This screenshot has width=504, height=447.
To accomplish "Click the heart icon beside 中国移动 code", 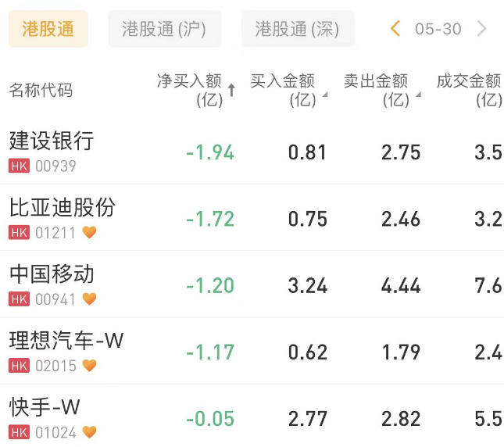I will pyautogui.click(x=89, y=299).
